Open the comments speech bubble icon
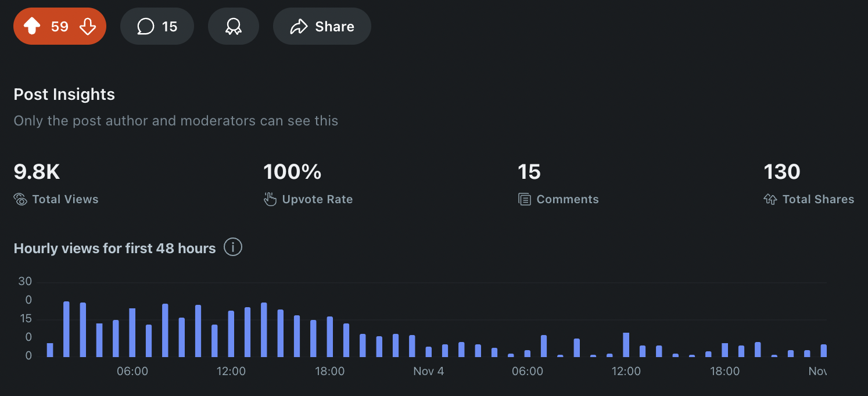This screenshot has width=868, height=396. pyautogui.click(x=146, y=27)
